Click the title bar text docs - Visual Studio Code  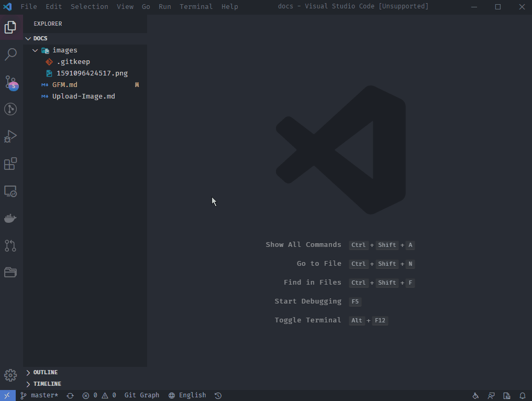(353, 6)
